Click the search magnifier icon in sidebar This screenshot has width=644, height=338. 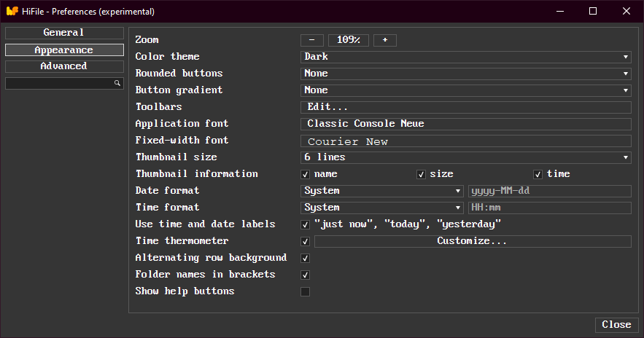(x=117, y=84)
